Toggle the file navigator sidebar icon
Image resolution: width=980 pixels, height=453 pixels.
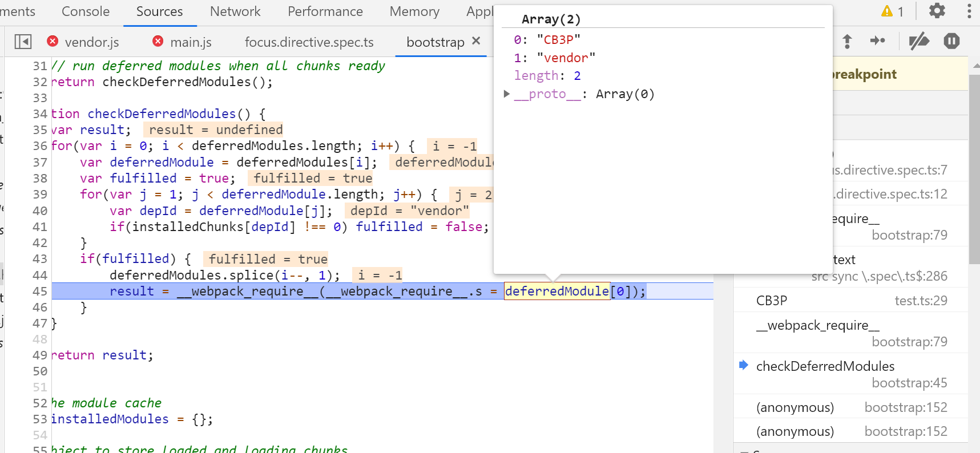[23, 42]
